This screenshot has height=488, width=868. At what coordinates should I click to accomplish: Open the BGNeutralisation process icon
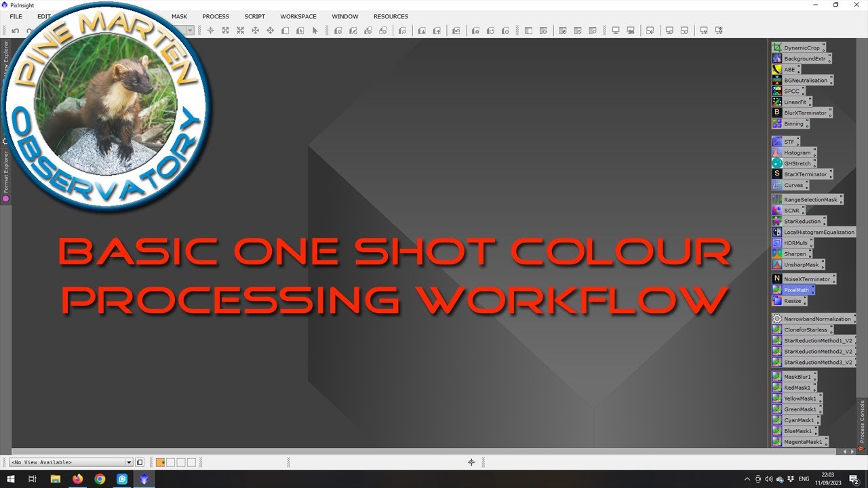coord(802,81)
